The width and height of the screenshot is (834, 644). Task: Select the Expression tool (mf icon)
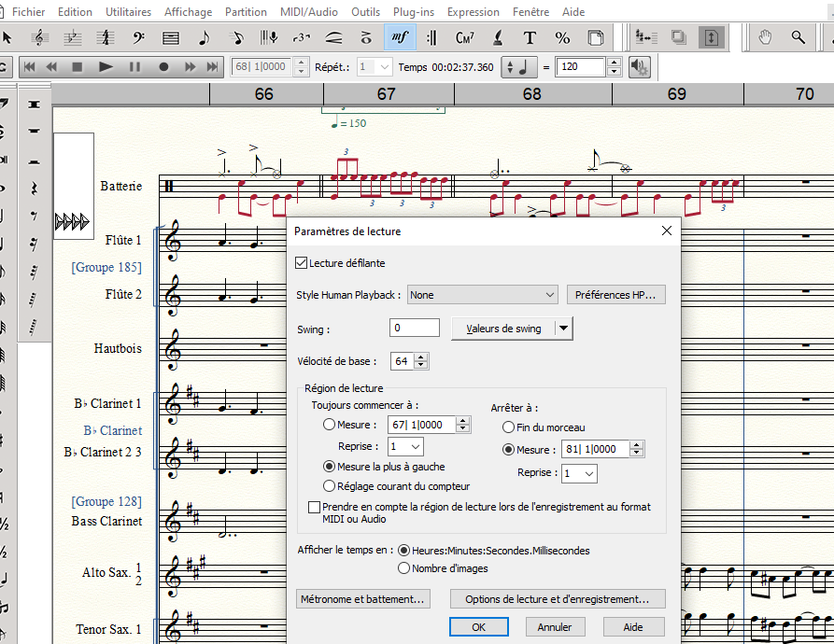pyautogui.click(x=400, y=38)
